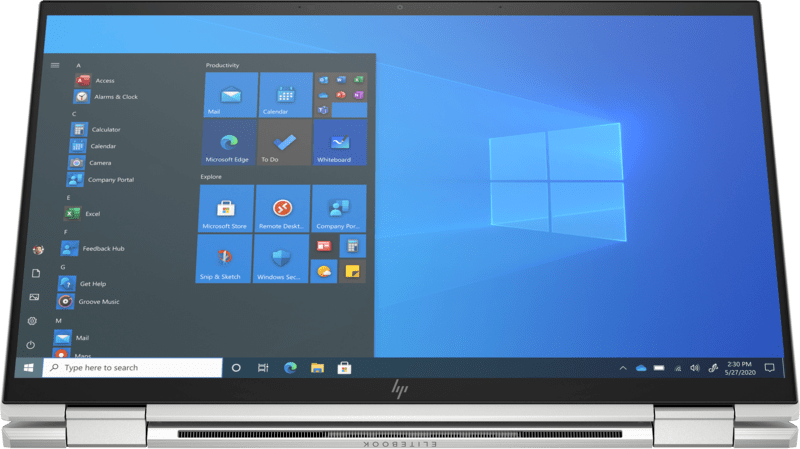Click the 'Productivity' tile group heading
Image resolution: width=800 pixels, height=449 pixels.
[x=222, y=65]
